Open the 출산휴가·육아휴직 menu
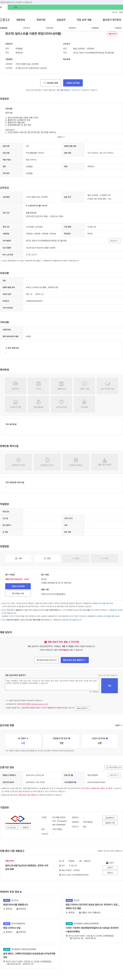123x980 pixels. (112, 20)
